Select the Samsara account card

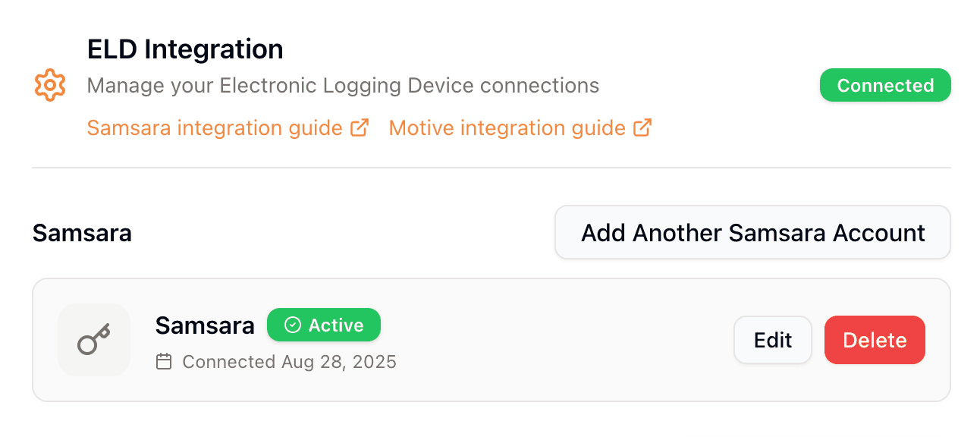(x=490, y=339)
